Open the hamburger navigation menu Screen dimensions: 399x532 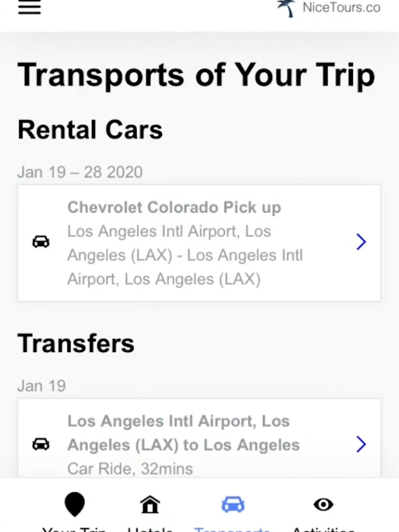point(29,7)
